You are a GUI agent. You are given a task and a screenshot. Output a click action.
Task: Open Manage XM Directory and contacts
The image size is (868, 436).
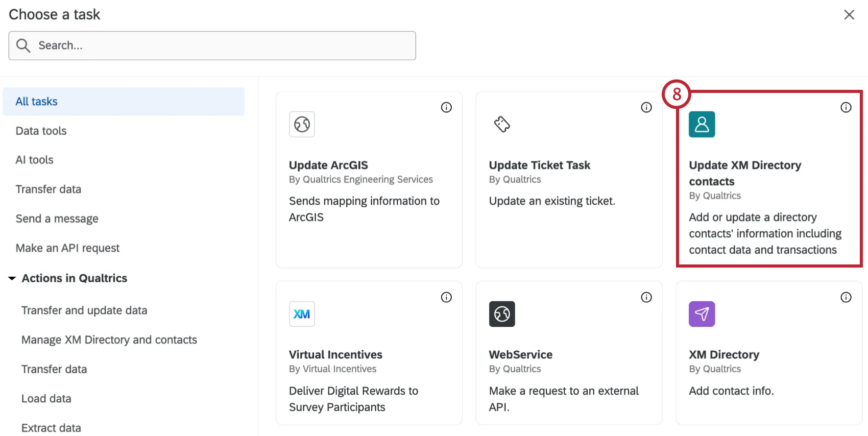(109, 340)
